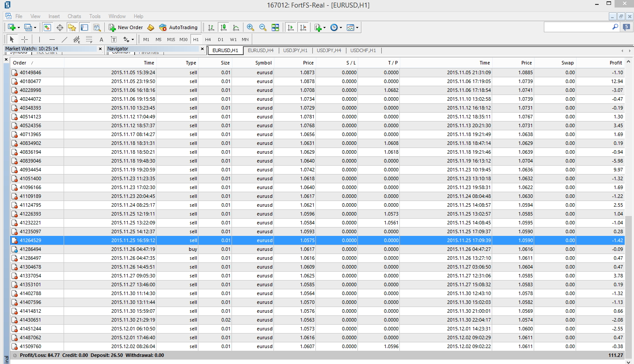Image resolution: width=634 pixels, height=364 pixels.
Task: Sort history by the Profit column header
Action: coord(615,63)
